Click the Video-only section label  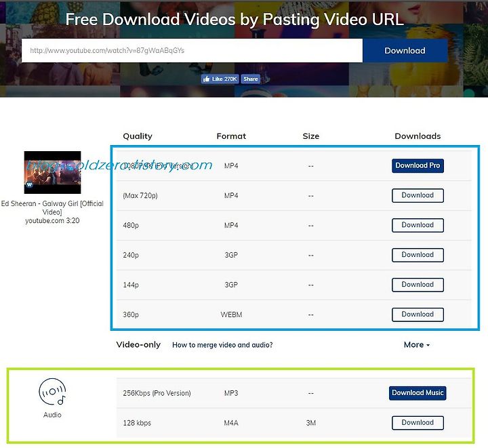coord(138,345)
